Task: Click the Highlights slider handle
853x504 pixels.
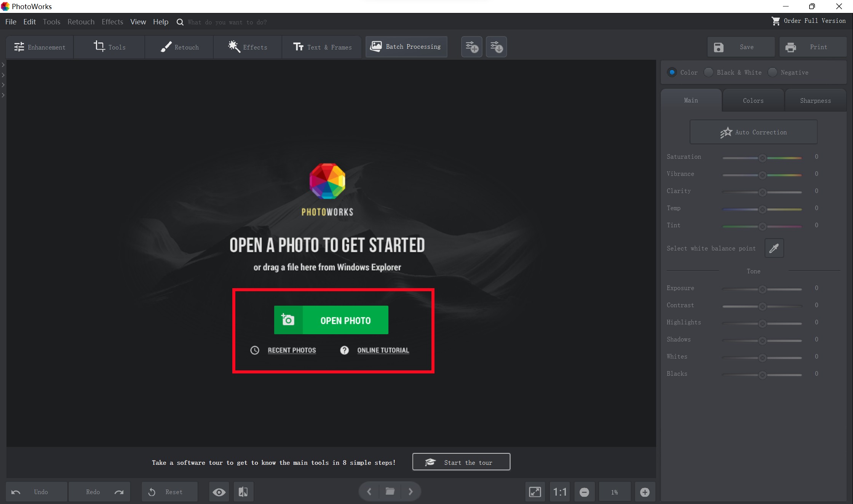Action: point(762,324)
